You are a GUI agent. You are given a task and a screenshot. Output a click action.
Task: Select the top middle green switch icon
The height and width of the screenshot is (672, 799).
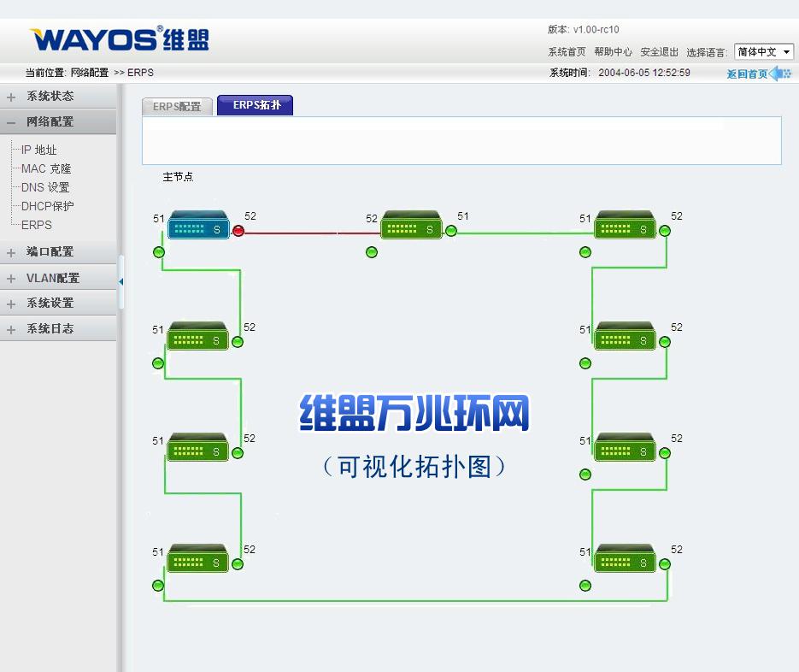[411, 225]
